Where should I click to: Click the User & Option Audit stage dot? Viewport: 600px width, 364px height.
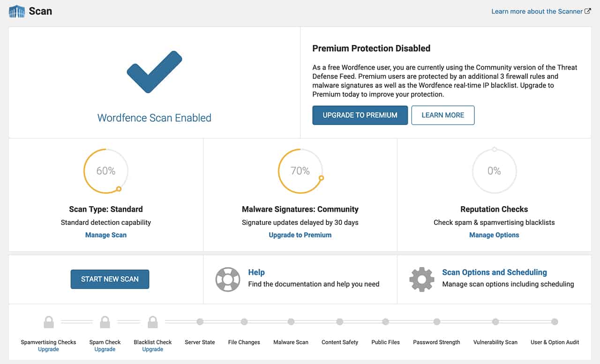point(555,322)
